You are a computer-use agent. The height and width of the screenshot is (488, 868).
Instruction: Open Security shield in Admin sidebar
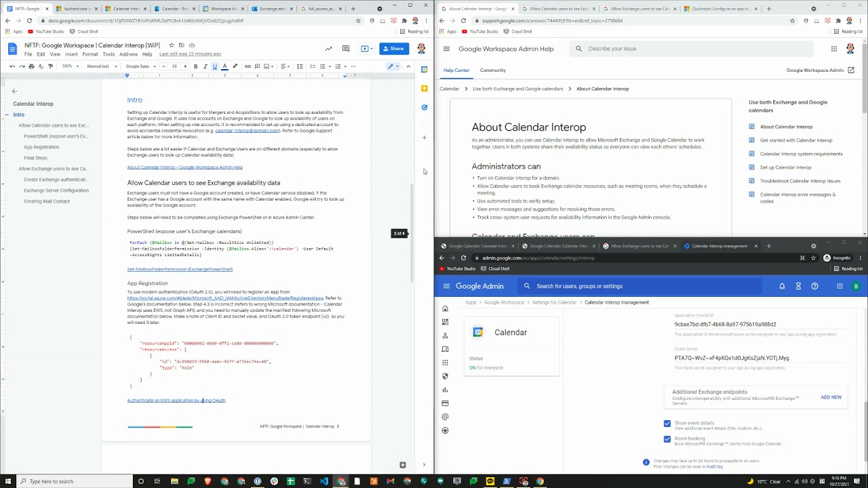445,376
